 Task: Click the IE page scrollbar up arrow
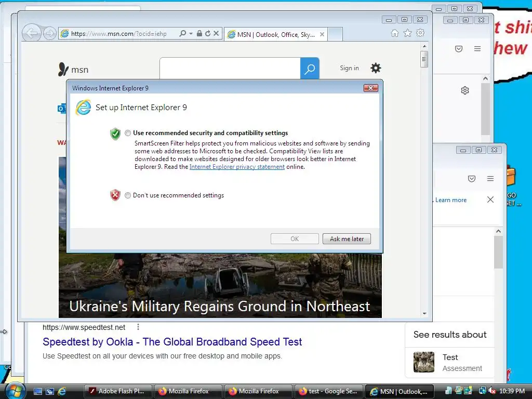click(424, 46)
